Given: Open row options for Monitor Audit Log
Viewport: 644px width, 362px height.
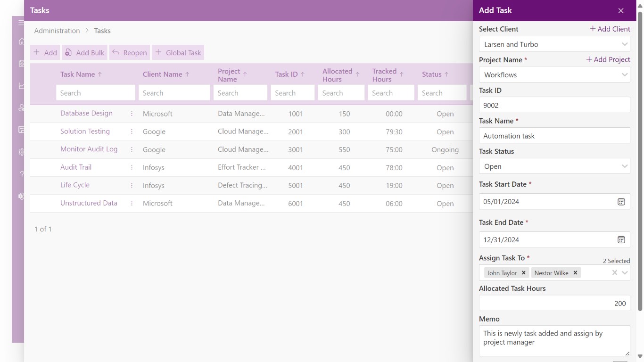Looking at the screenshot, I should click(132, 149).
